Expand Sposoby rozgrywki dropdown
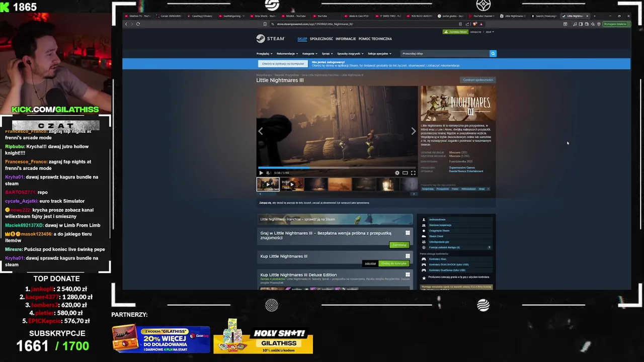The width and height of the screenshot is (644, 362). click(x=350, y=53)
